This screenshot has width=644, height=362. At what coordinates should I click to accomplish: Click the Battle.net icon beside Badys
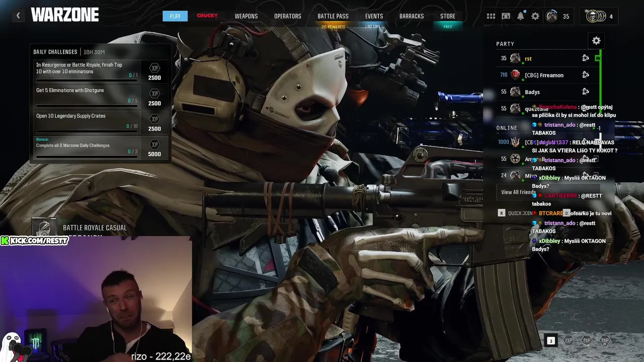[586, 92]
